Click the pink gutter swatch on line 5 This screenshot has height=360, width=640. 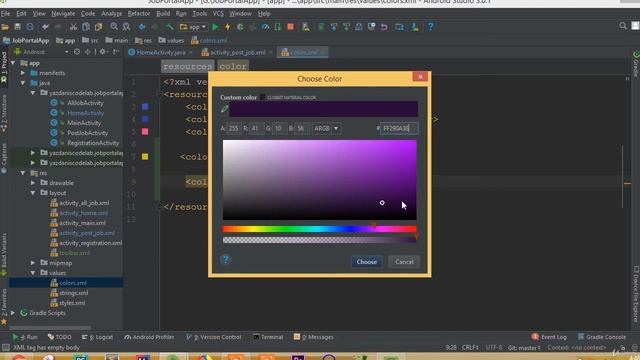[x=145, y=131]
